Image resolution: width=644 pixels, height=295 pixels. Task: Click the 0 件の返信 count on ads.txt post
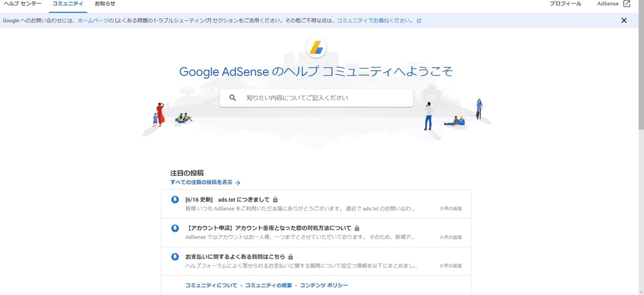(x=451, y=208)
